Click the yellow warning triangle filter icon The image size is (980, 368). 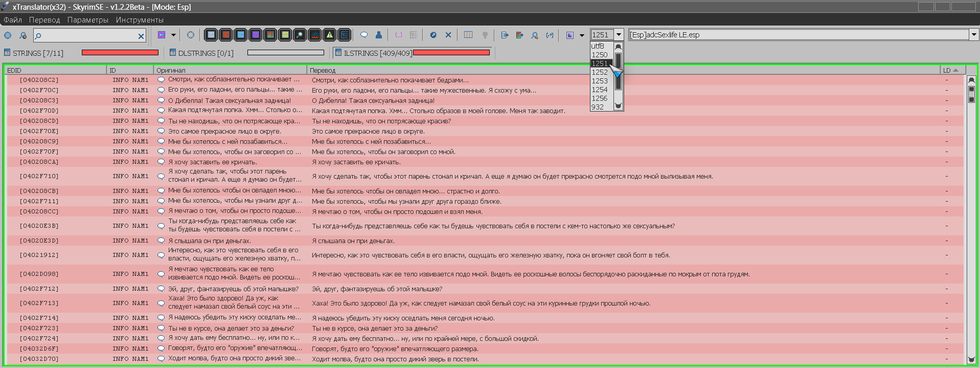[x=330, y=35]
